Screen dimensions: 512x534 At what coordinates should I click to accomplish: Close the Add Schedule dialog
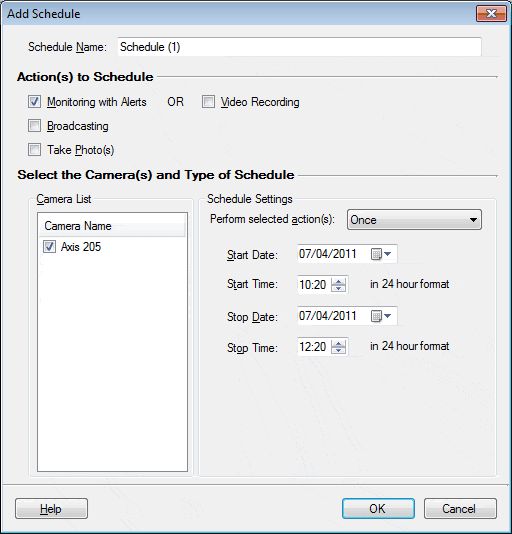click(x=491, y=14)
